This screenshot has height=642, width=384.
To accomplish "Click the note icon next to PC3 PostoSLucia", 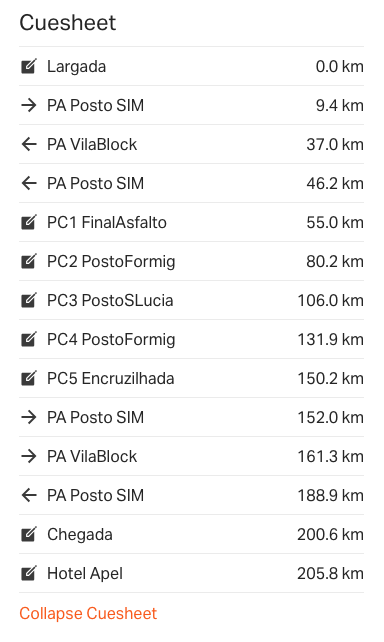I will 29,300.
